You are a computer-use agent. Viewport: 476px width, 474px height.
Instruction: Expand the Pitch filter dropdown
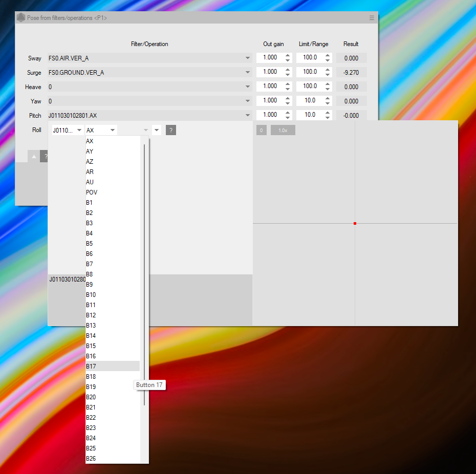[x=248, y=116]
